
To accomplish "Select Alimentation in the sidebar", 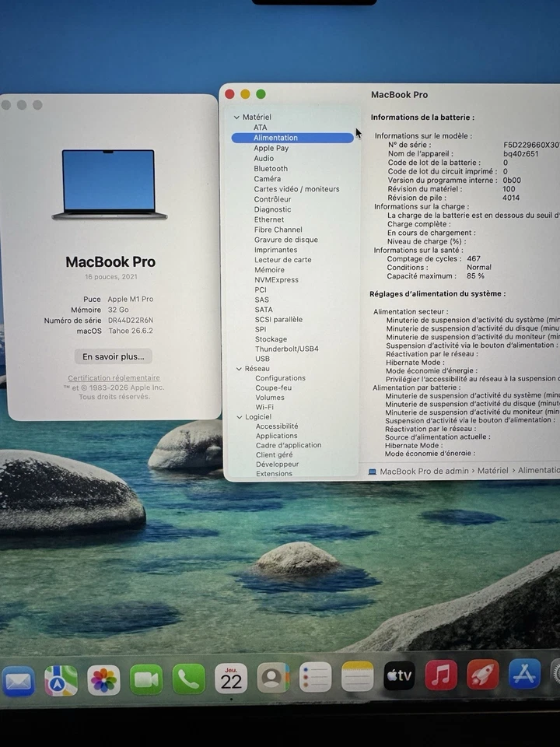I will [x=292, y=138].
